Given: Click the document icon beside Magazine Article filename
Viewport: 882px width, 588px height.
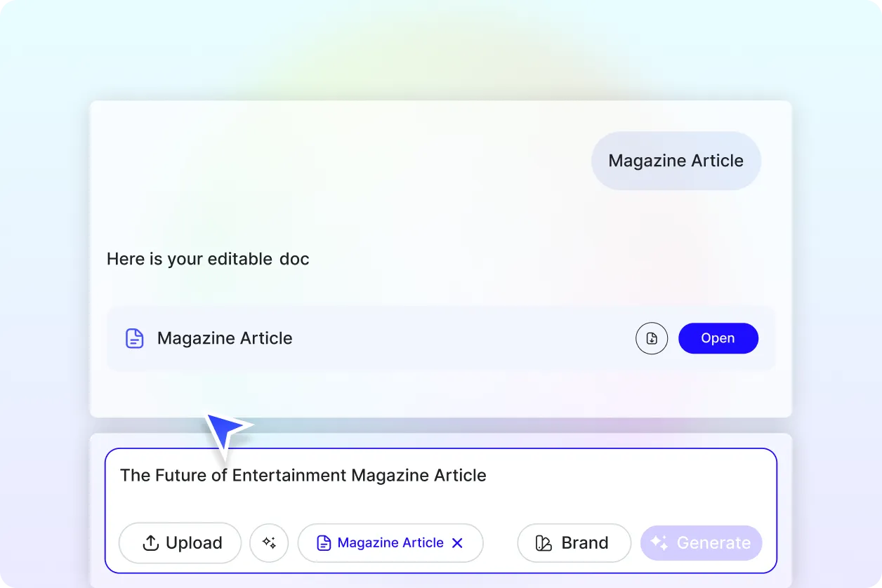Looking at the screenshot, I should click(x=133, y=338).
